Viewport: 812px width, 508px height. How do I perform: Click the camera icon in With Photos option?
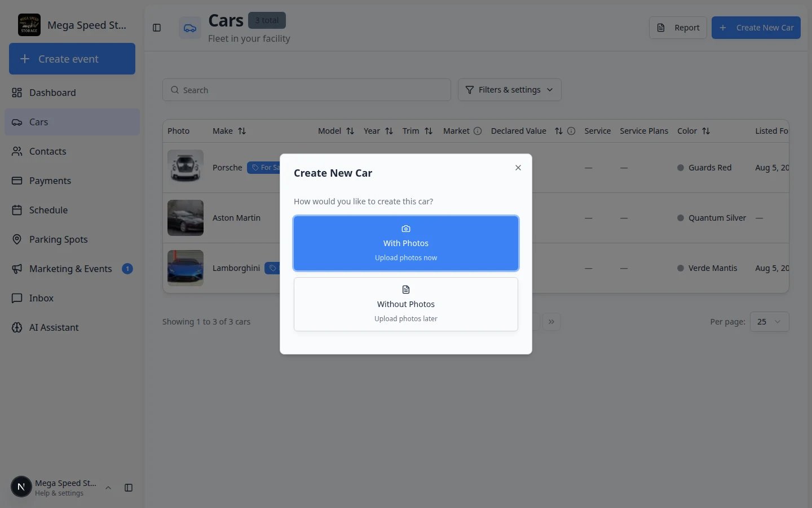406,229
